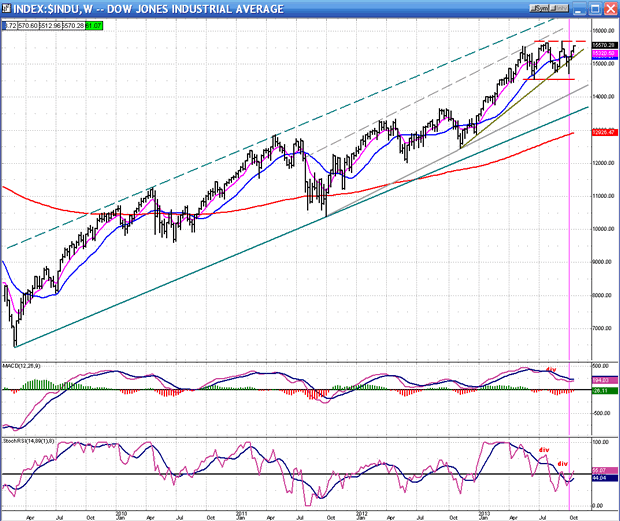Close the Dow Jones chart window

(x=609, y=8)
